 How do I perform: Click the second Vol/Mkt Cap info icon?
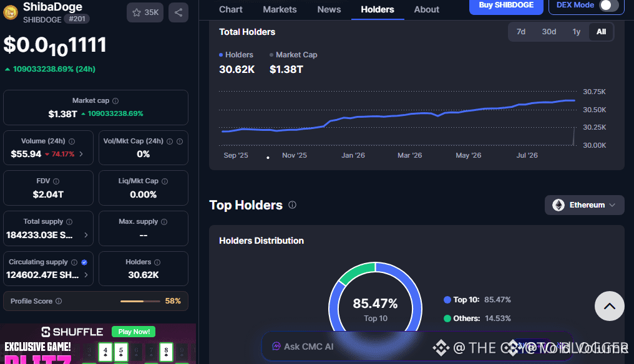pos(180,141)
